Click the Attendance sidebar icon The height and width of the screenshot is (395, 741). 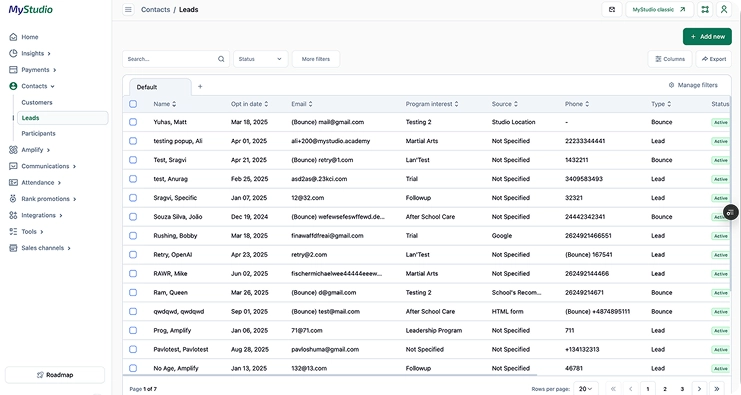tap(13, 182)
